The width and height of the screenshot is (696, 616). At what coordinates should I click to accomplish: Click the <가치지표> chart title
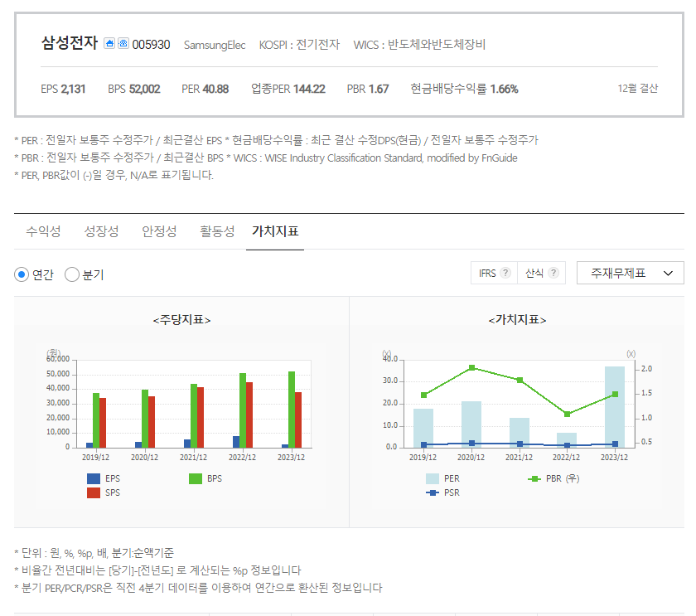point(517,320)
